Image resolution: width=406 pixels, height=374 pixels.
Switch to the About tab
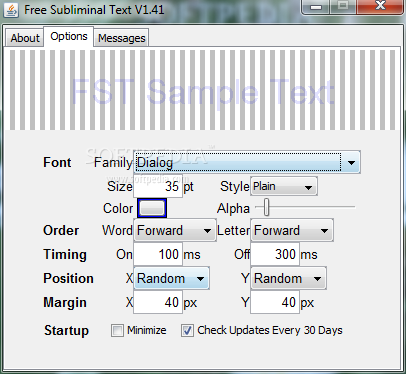click(25, 38)
